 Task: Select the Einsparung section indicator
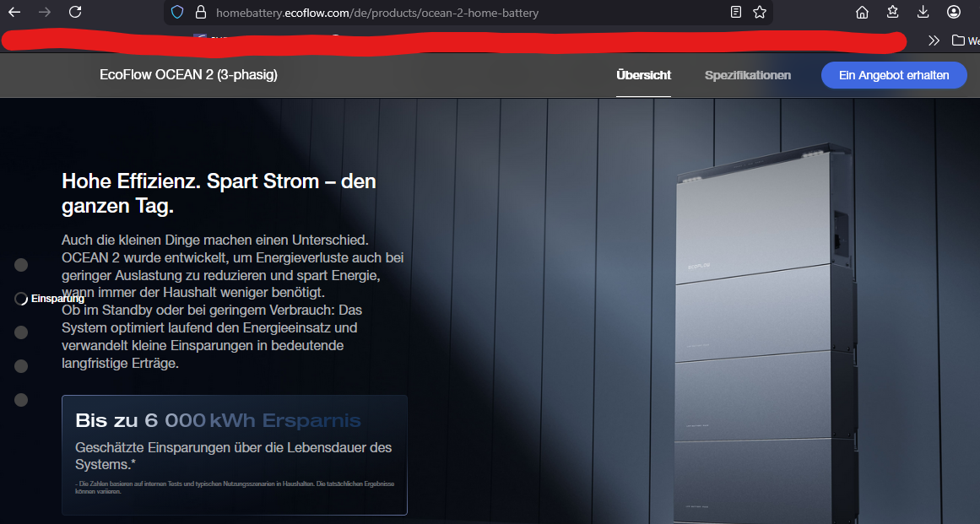[x=50, y=299]
